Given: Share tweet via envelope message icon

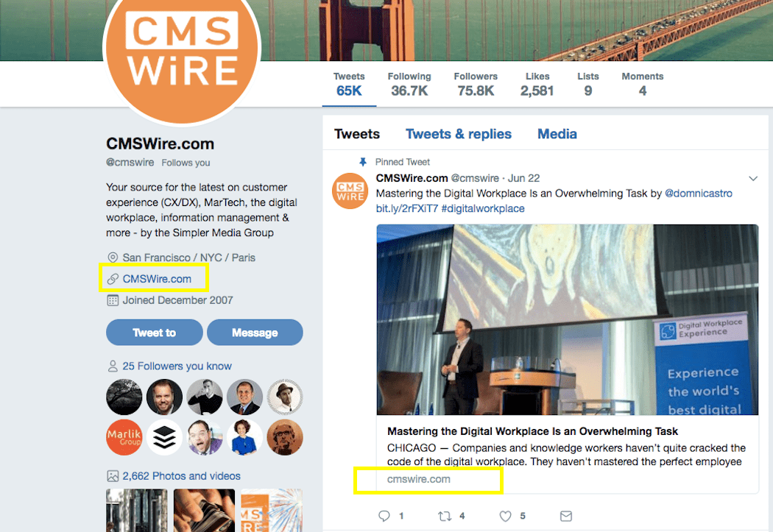Looking at the screenshot, I should (566, 516).
